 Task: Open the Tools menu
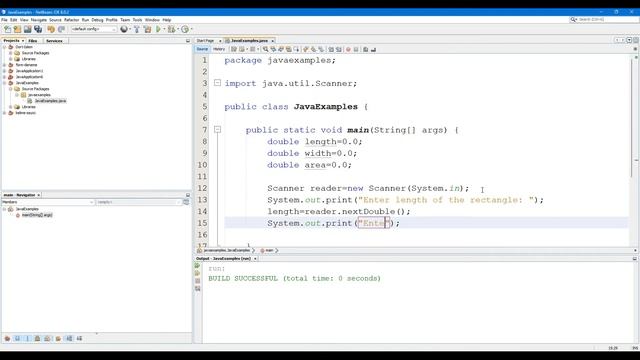tap(137, 20)
